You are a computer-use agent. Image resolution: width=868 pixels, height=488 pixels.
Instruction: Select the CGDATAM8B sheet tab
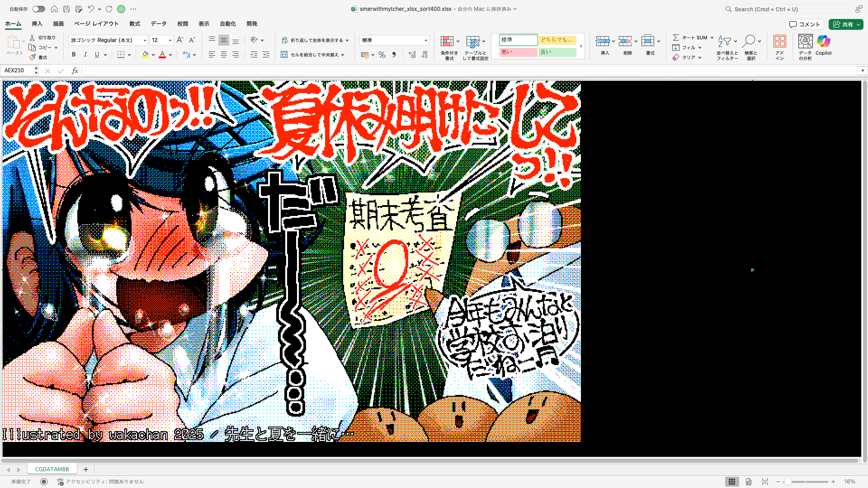pyautogui.click(x=52, y=469)
